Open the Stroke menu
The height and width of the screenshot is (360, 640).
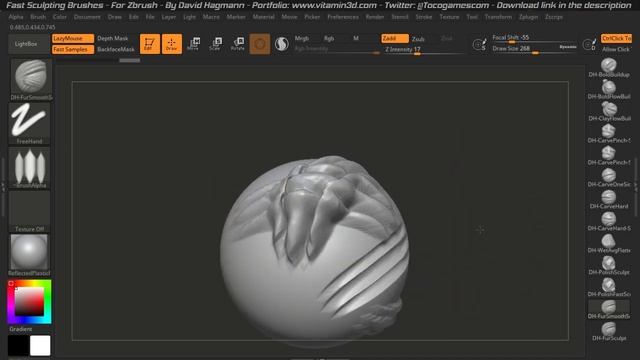424,17
